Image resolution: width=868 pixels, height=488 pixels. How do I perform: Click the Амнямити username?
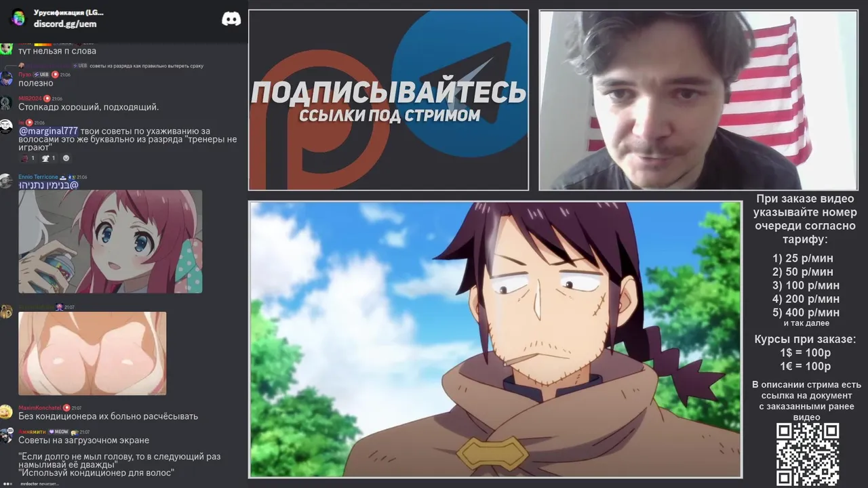coord(31,432)
